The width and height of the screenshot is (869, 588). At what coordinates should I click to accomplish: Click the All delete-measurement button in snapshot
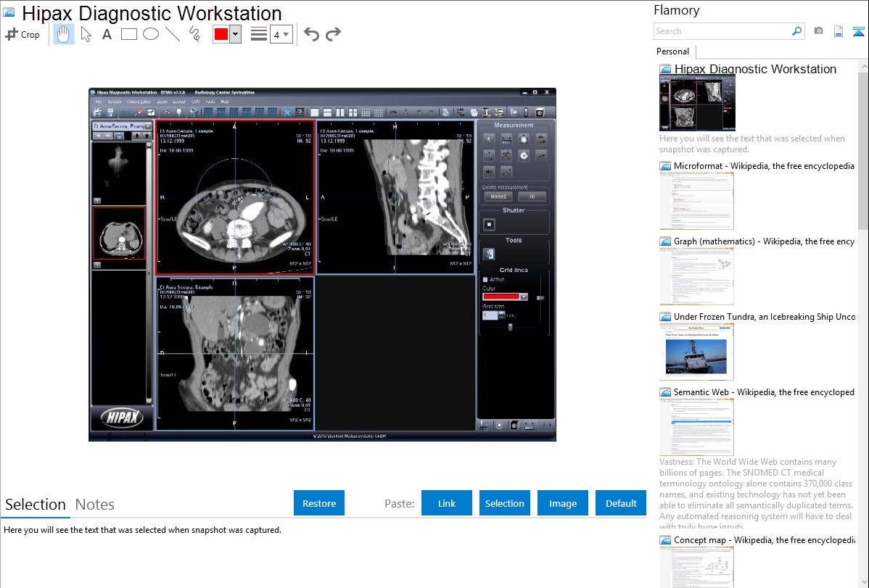coord(532,196)
